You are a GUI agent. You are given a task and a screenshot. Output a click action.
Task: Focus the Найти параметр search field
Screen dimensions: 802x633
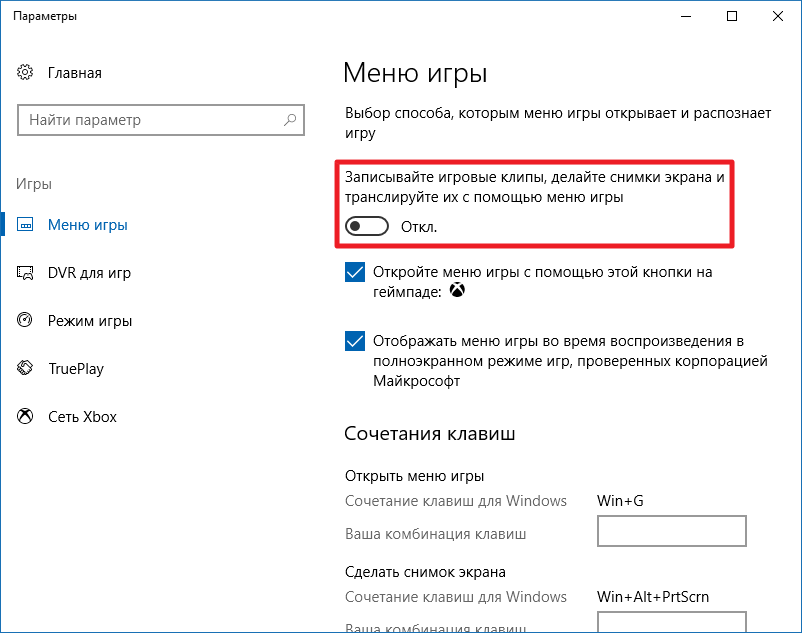click(150, 120)
